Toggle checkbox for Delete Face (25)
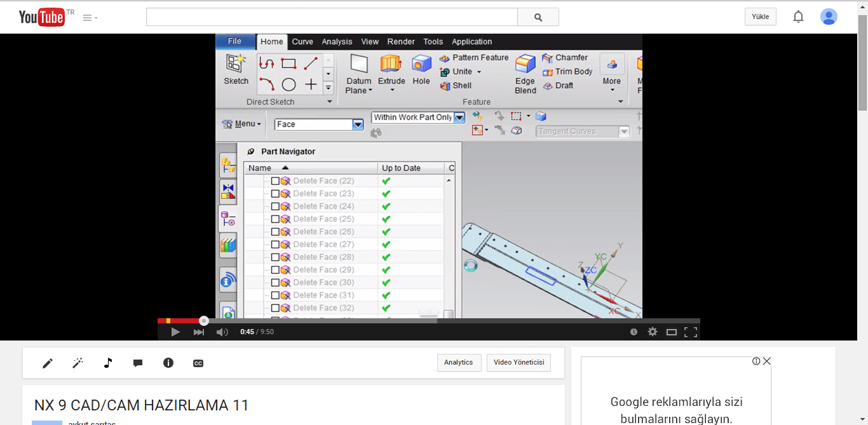 pyautogui.click(x=275, y=219)
